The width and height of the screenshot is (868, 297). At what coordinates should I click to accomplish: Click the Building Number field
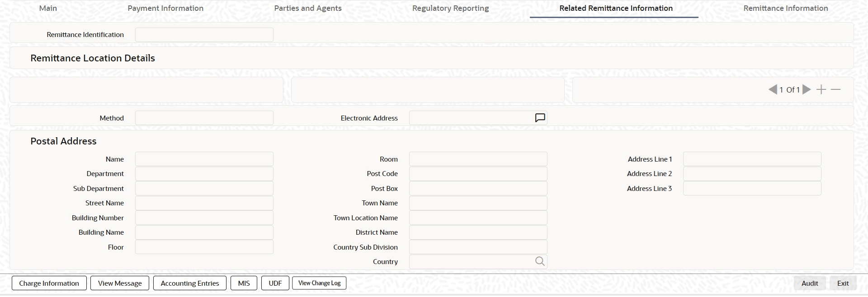(204, 218)
